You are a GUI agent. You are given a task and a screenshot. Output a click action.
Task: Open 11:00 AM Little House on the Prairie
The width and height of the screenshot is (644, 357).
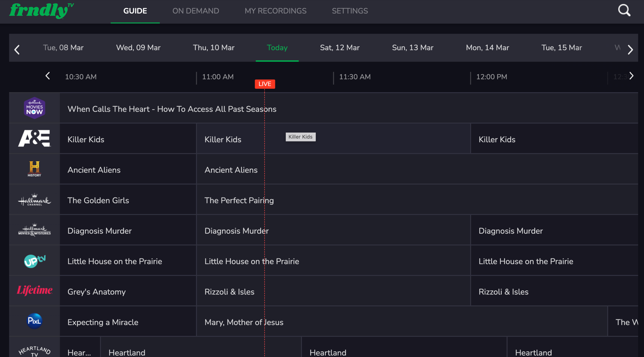(x=333, y=261)
